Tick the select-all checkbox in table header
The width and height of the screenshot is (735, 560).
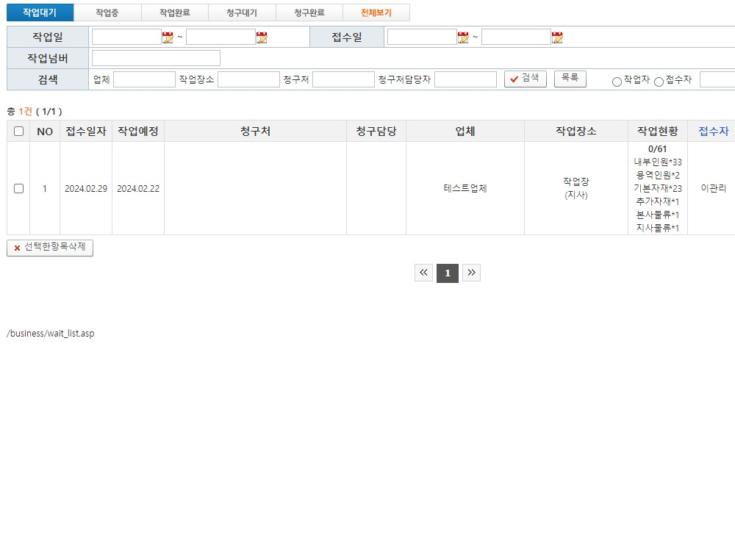pos(18,132)
